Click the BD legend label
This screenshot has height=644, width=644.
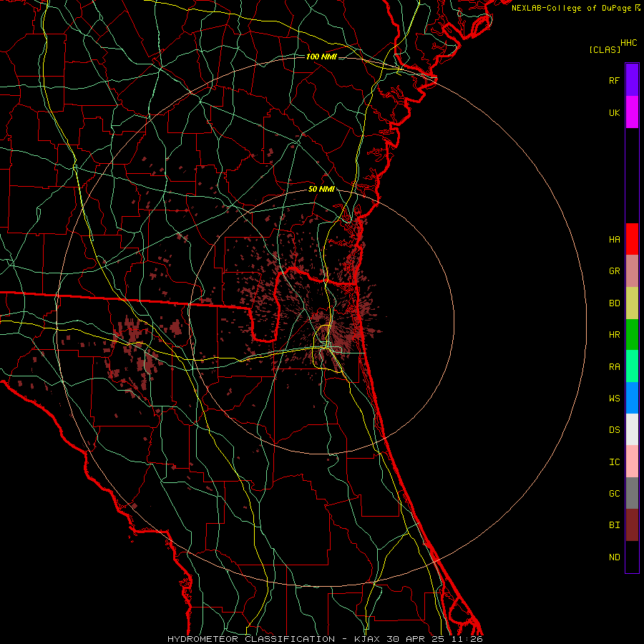tap(614, 303)
